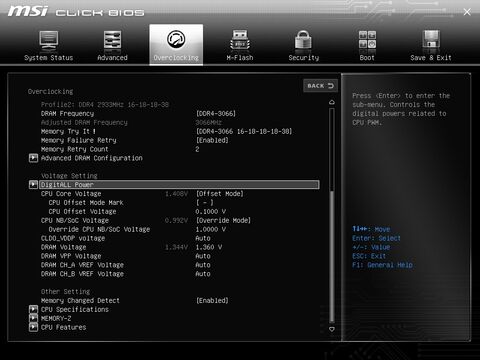The image size is (480, 360).
Task: Toggle Memory Failure Retry Enabled value
Action: pyautogui.click(x=212, y=140)
